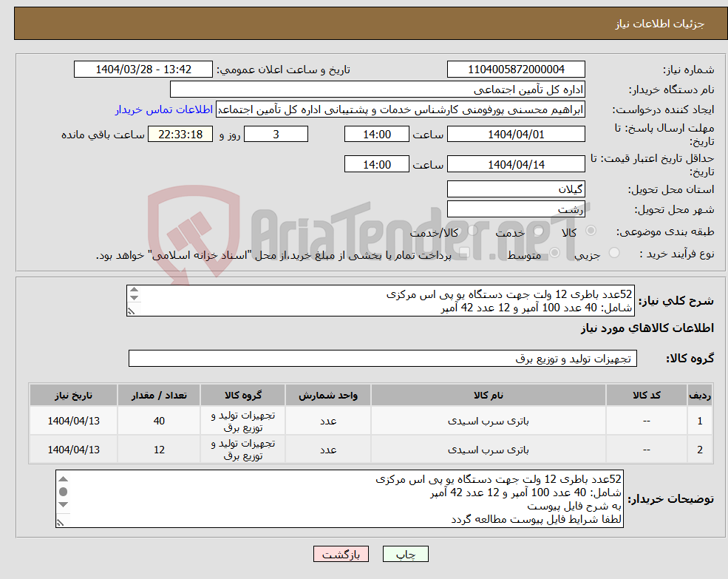Select the خدمت radio button

click(x=539, y=231)
